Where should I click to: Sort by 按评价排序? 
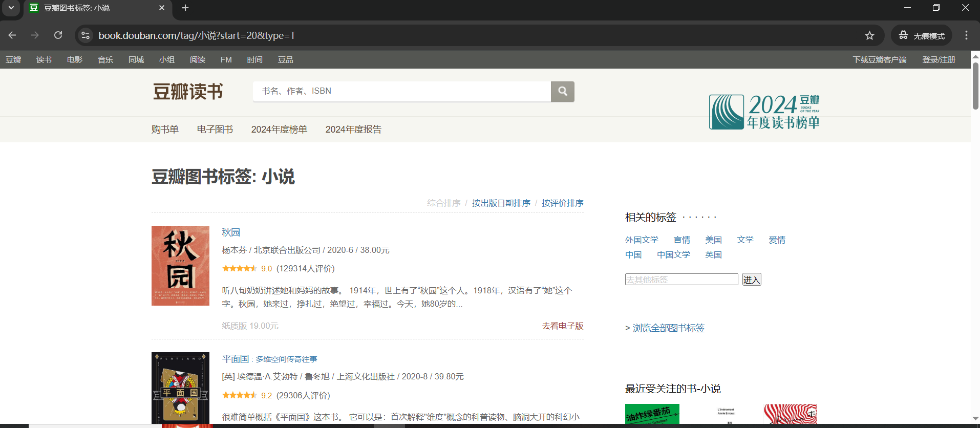[563, 203]
